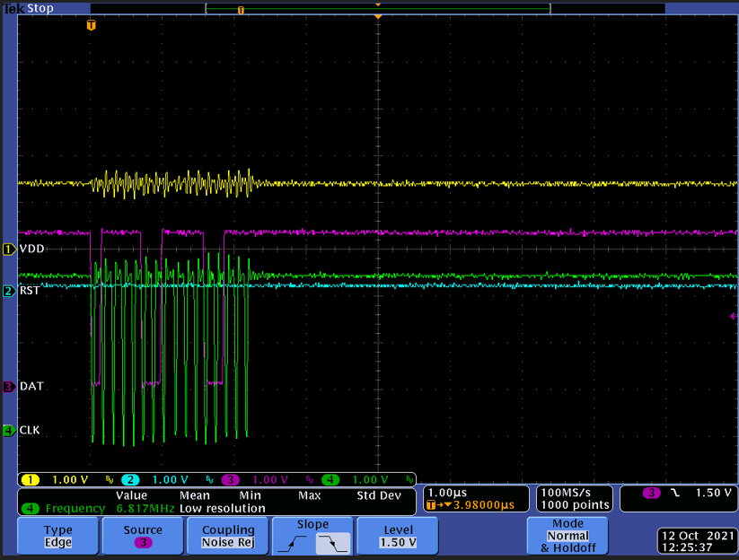The image size is (739, 560).
Task: Click the record view bracket bar at top
Action: pyautogui.click(x=378, y=8)
